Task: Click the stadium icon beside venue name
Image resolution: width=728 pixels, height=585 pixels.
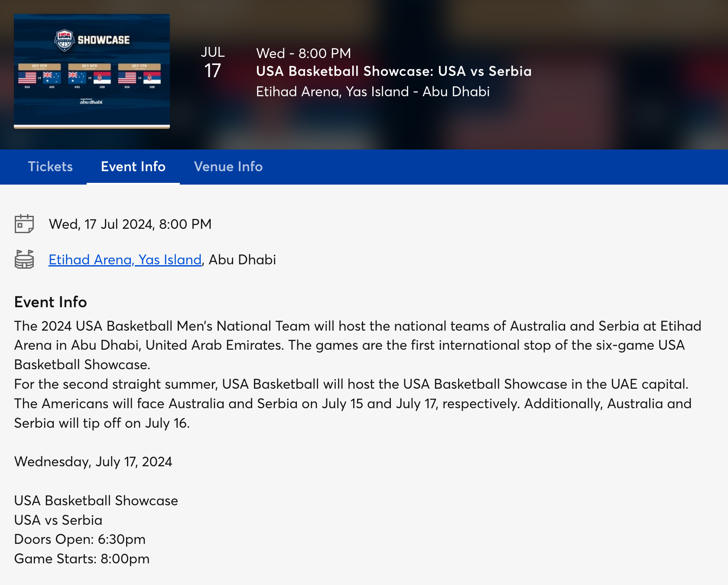Action: click(x=24, y=259)
